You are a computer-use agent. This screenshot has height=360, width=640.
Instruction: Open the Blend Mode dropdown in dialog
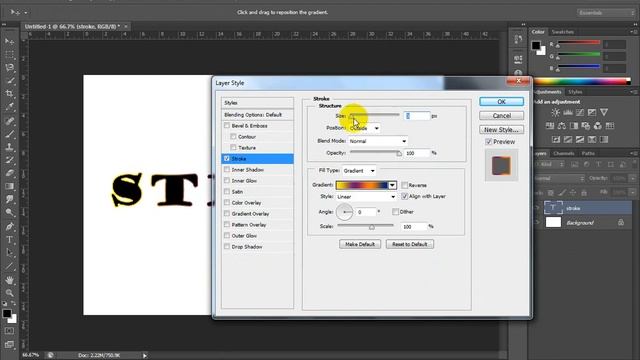tap(378, 141)
